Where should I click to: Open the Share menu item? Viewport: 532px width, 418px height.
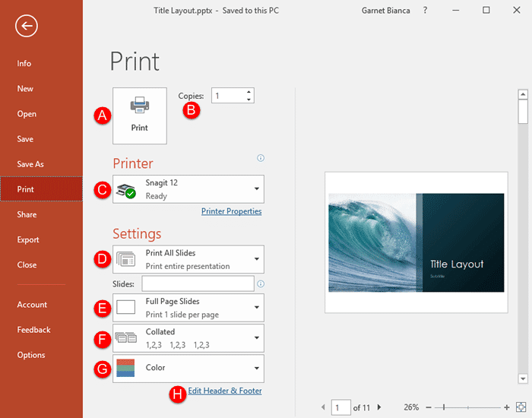pyautogui.click(x=27, y=214)
